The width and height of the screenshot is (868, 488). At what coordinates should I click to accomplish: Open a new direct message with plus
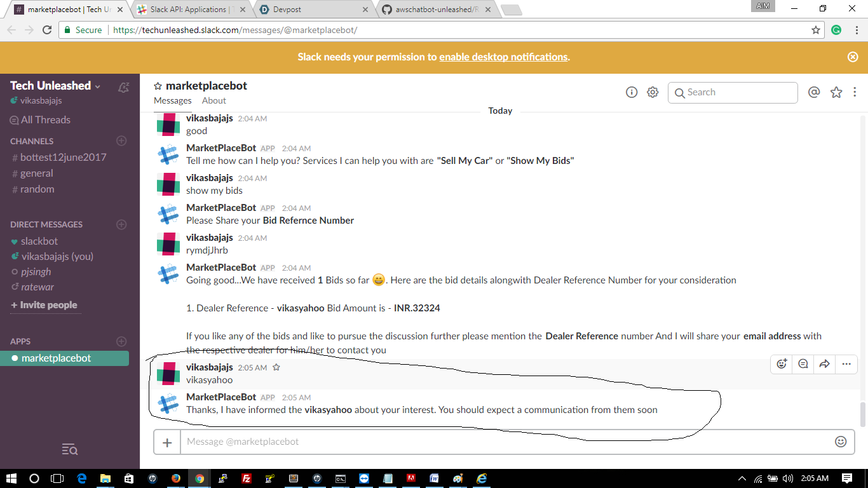121,224
